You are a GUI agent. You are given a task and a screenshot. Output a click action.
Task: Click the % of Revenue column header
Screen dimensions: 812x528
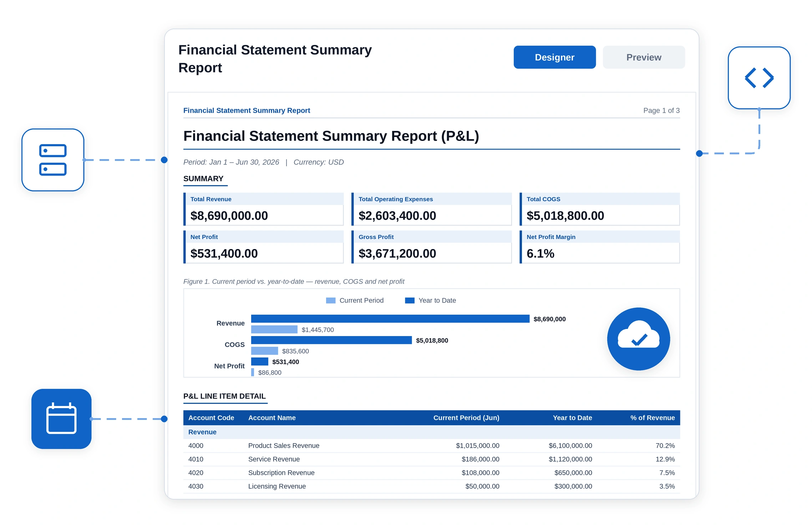coord(653,418)
